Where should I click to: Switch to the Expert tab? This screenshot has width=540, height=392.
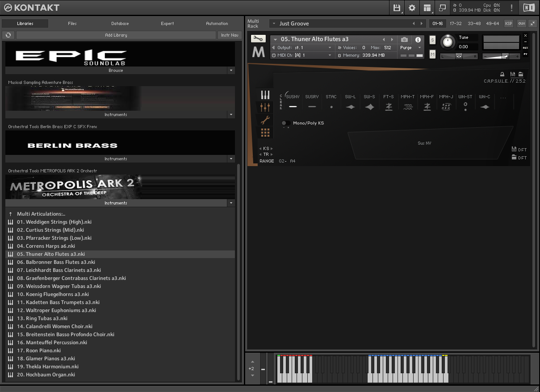tap(167, 24)
